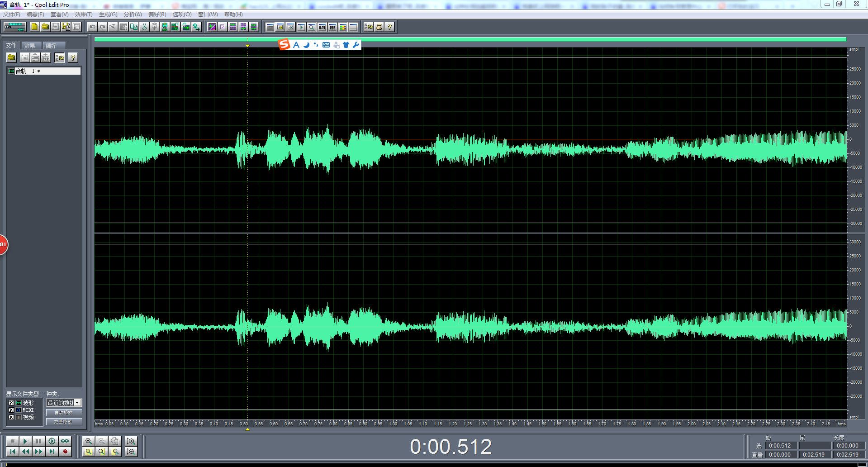Click the 1.00 mark on the time ruler

pos(393,424)
